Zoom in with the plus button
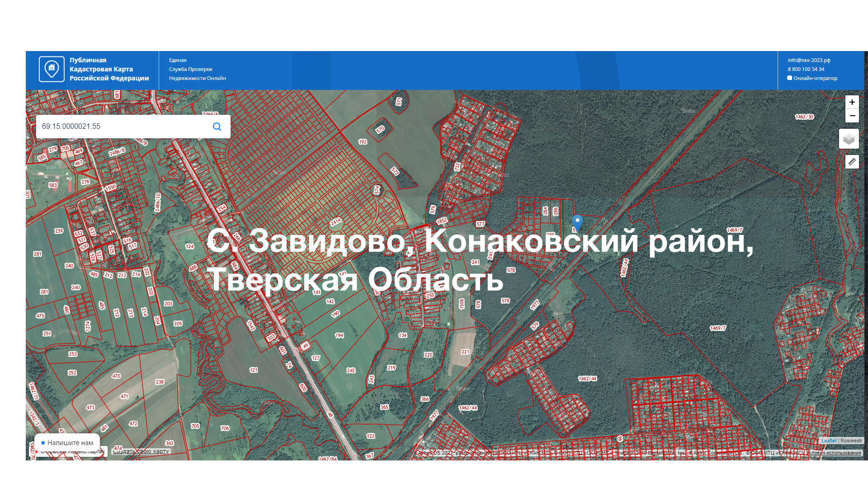The width and height of the screenshot is (868, 488). click(852, 102)
